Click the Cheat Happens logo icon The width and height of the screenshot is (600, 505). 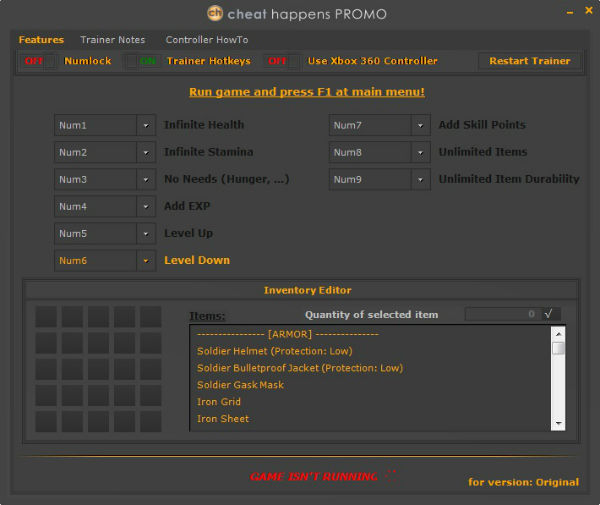pos(215,13)
